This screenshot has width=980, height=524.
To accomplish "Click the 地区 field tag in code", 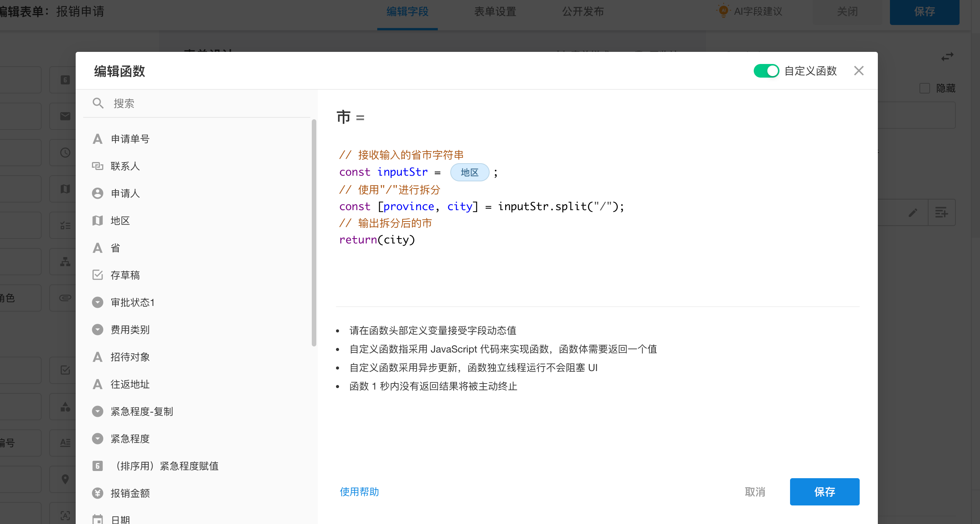I will (470, 172).
